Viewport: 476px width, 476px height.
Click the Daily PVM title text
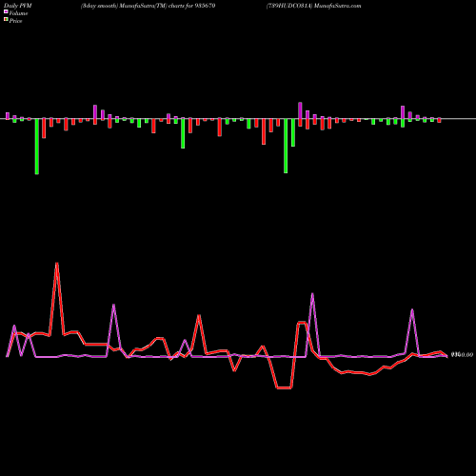click(x=18, y=6)
